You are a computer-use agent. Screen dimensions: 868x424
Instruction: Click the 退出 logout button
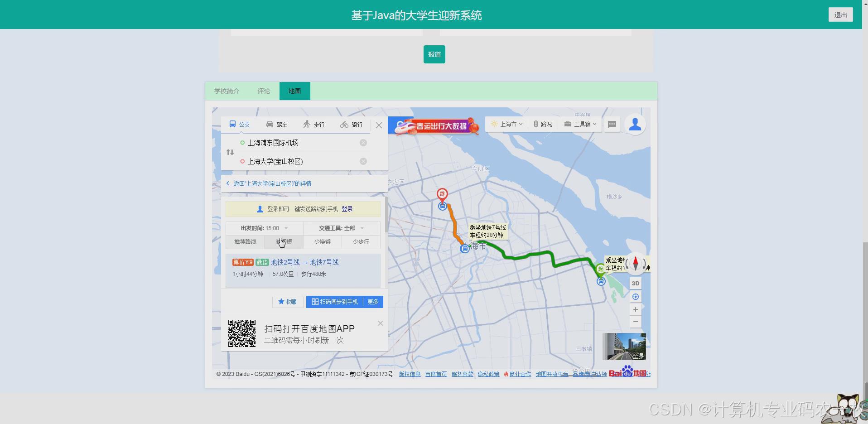(841, 15)
